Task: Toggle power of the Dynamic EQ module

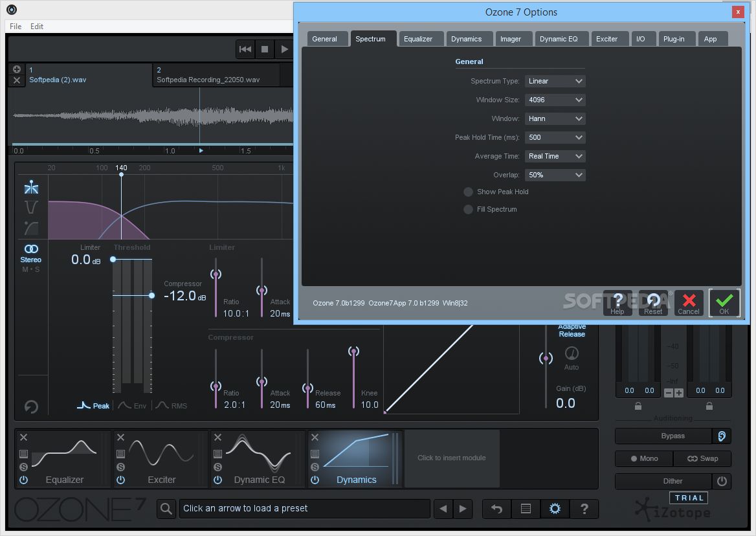Action: (218, 480)
